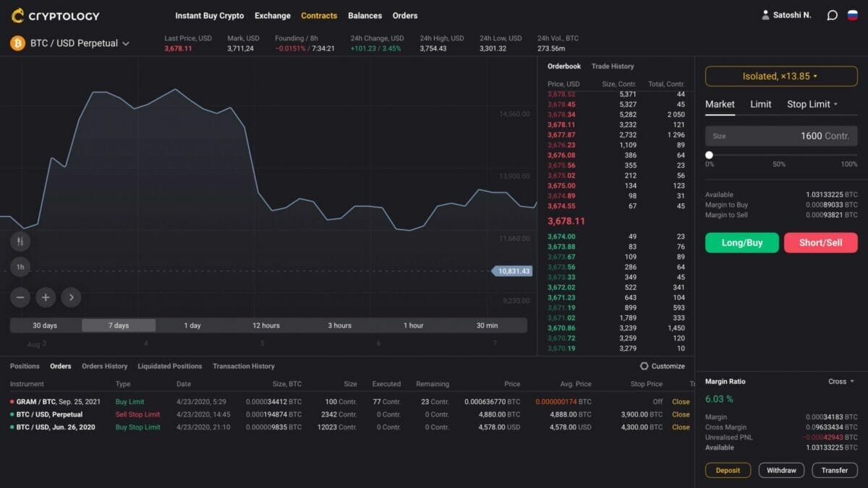
Task: Set chart range to 12 hours
Action: click(265, 325)
